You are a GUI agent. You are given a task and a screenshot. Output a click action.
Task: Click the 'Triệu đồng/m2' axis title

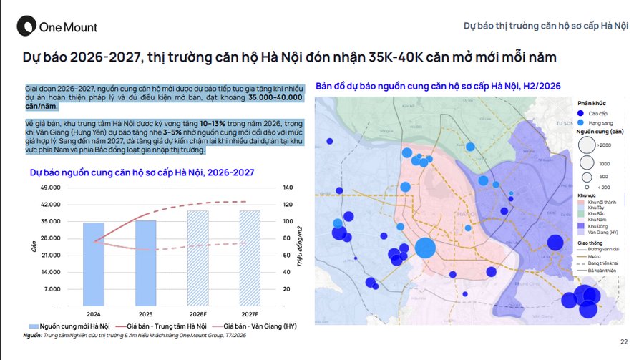pos(300,247)
